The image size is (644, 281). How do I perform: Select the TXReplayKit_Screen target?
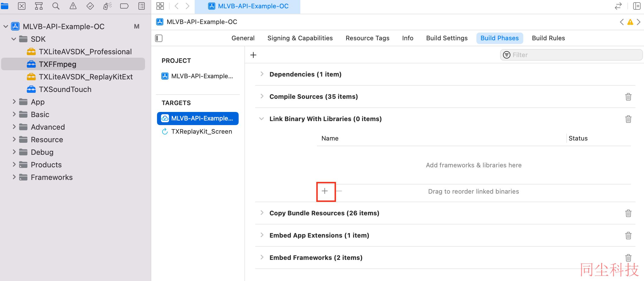tap(198, 132)
